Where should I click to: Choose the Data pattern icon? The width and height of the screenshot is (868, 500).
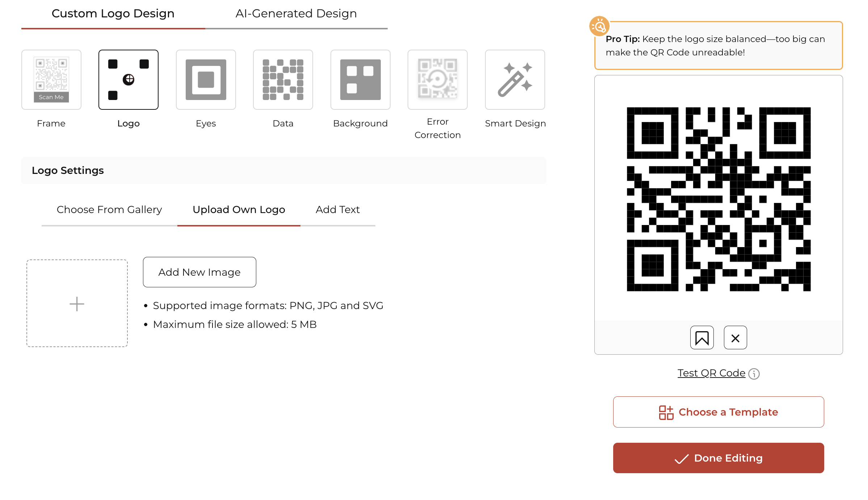coord(283,80)
